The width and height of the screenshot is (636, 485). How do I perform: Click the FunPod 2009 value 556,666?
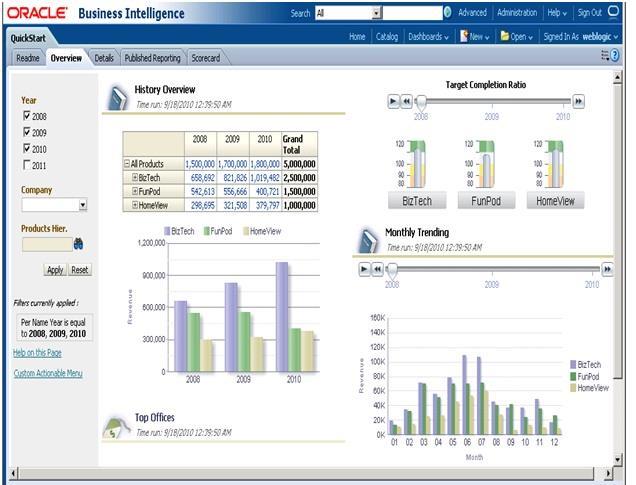click(x=235, y=191)
